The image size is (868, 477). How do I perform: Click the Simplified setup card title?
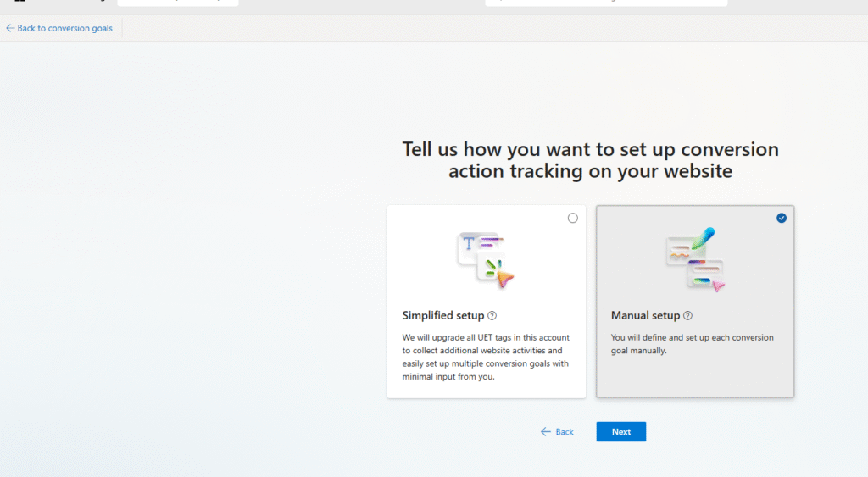click(x=442, y=316)
